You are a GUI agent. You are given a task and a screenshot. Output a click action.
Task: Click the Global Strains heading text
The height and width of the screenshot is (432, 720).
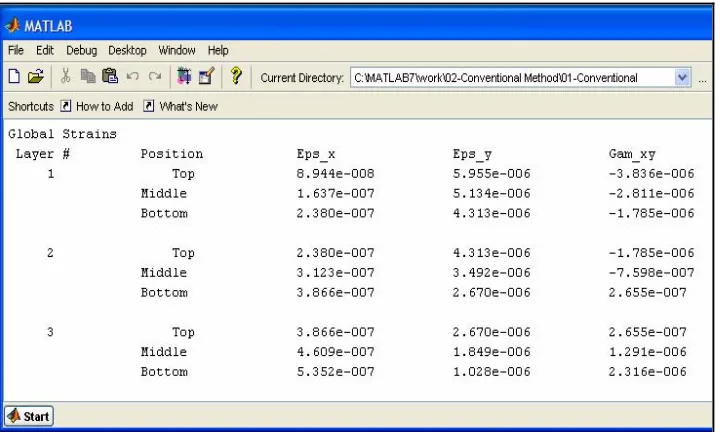pos(62,134)
